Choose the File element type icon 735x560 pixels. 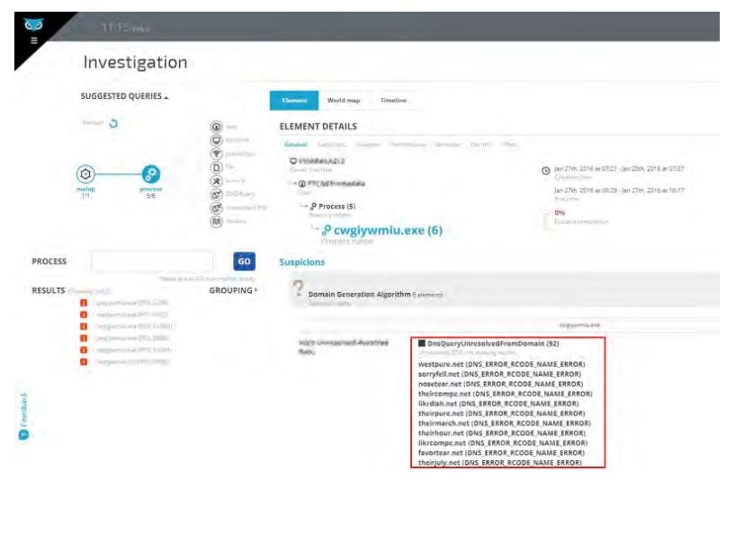tap(216, 167)
